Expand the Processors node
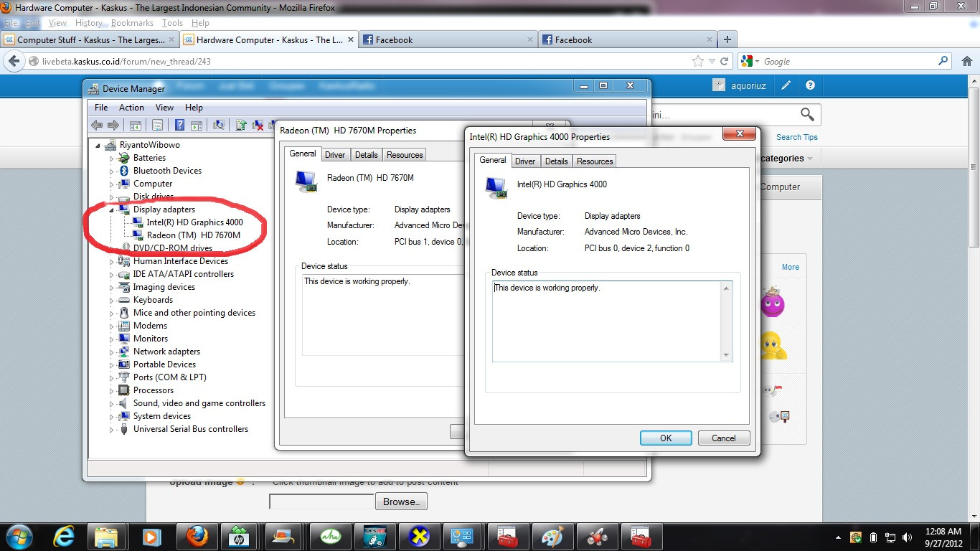Screen dimensions: 980x551 pos(111,391)
